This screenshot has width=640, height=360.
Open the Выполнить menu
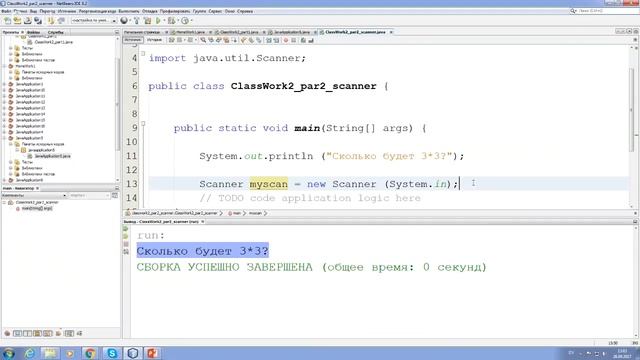(129, 11)
